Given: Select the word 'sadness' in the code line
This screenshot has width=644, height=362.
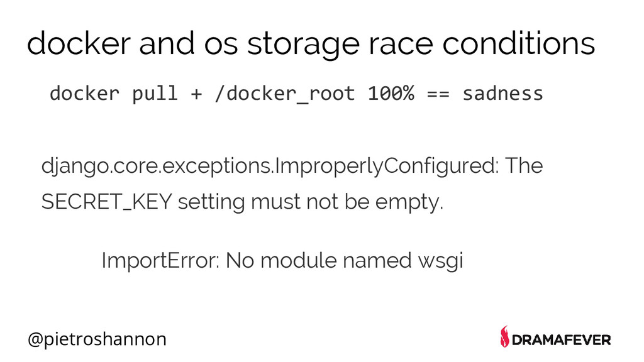Looking at the screenshot, I should [502, 94].
